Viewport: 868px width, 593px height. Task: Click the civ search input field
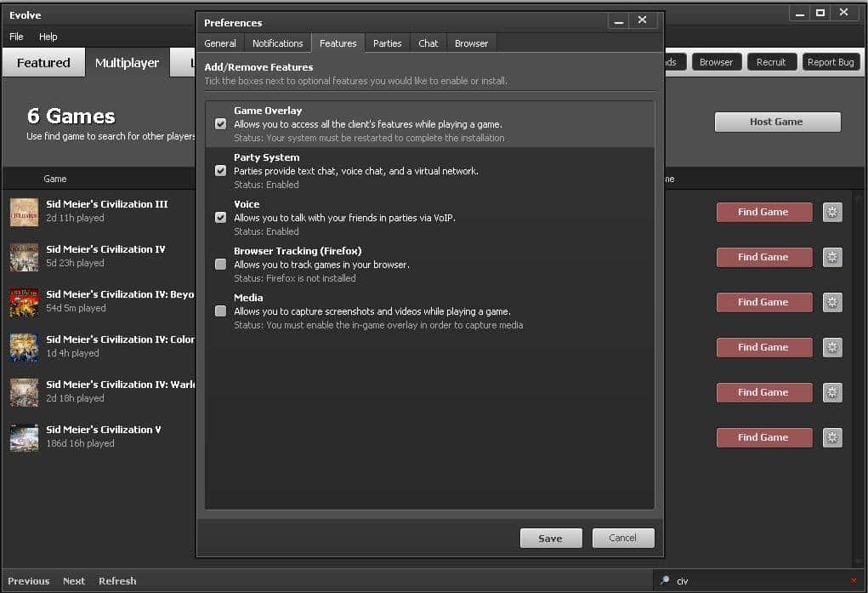(758, 581)
